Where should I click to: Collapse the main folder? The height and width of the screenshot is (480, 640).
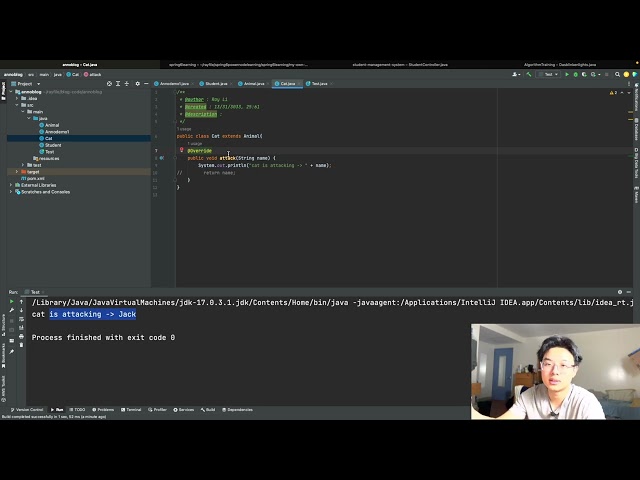[23, 111]
